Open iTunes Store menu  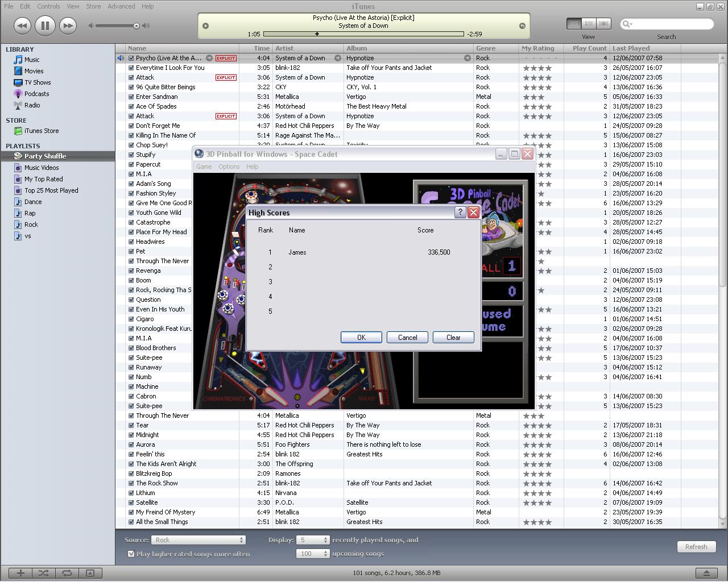click(x=93, y=6)
